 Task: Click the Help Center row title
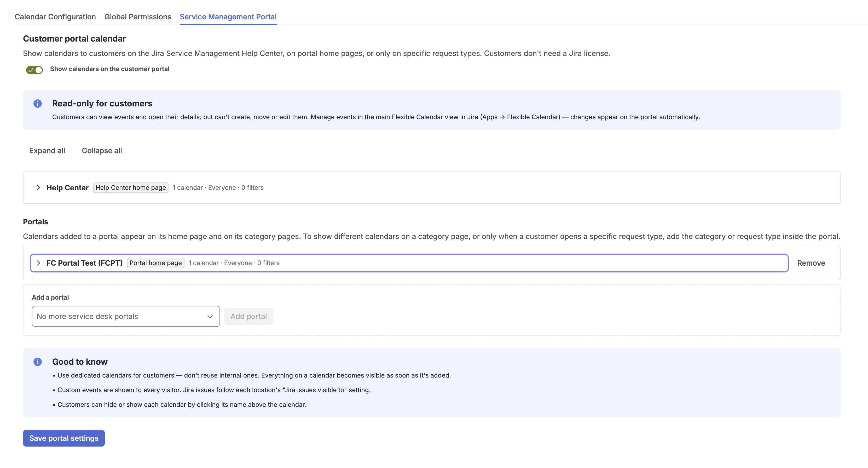(x=67, y=188)
